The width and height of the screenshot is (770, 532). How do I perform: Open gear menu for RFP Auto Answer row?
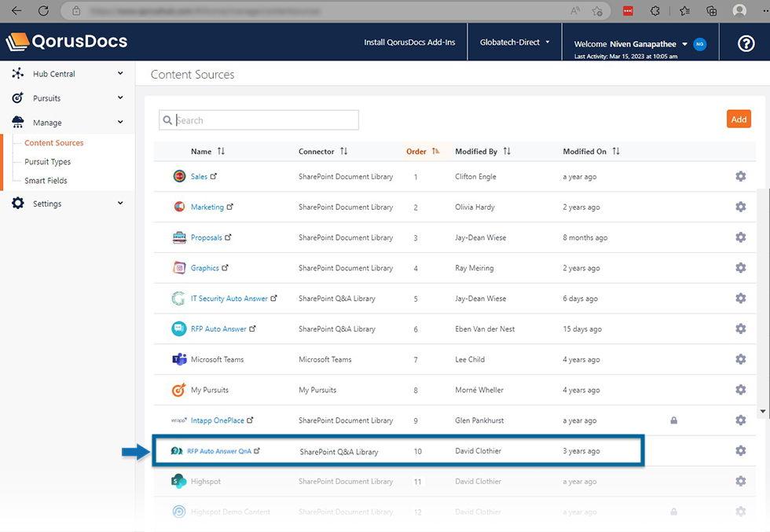[740, 328]
